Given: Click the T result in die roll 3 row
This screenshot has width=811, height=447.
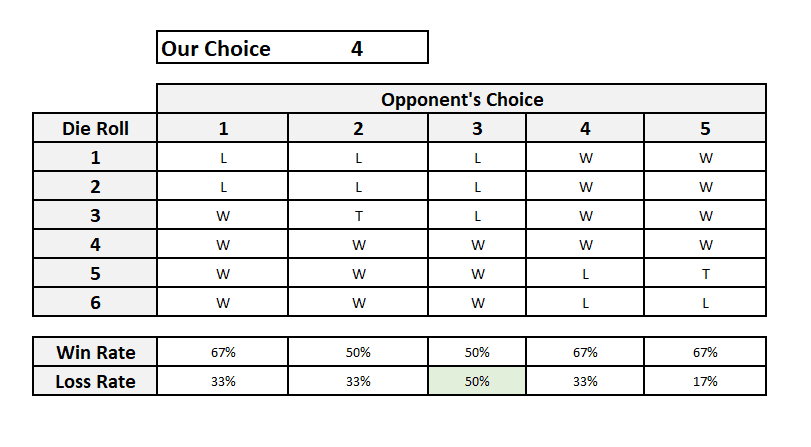Looking at the screenshot, I should tap(358, 216).
